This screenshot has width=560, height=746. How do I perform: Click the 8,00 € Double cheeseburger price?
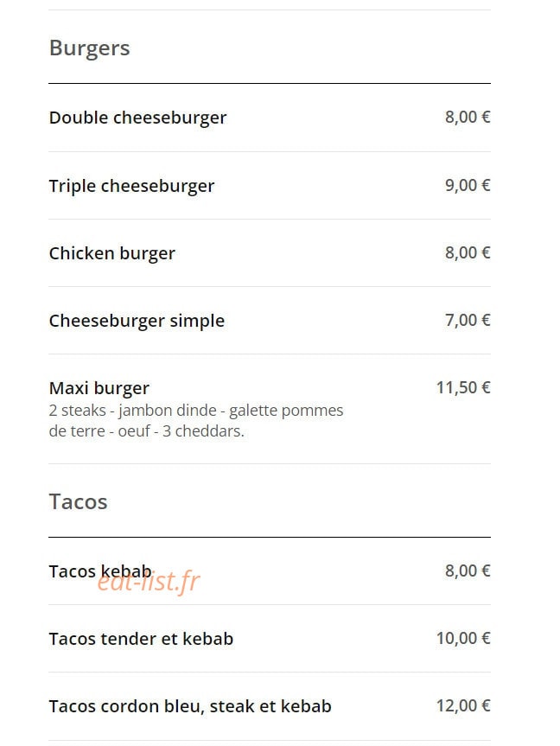tap(468, 118)
